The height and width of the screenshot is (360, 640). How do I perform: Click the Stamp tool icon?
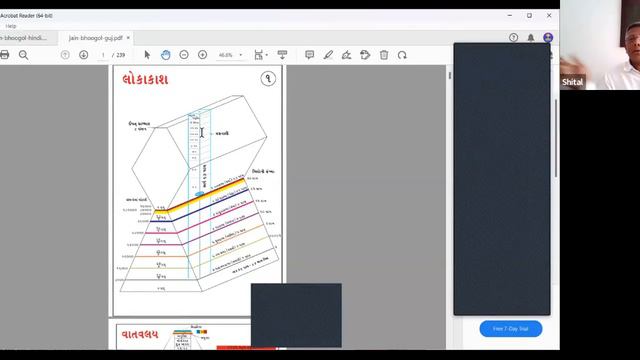tap(365, 55)
